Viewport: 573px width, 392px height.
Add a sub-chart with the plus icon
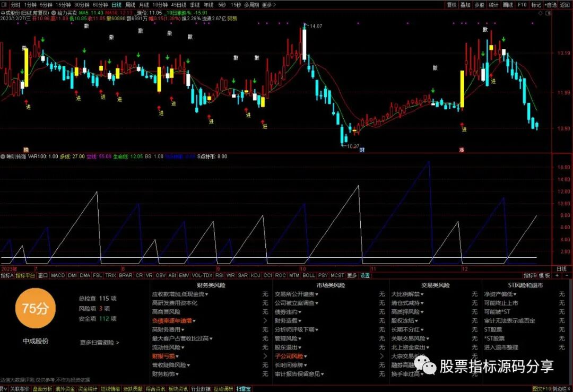(x=557, y=275)
